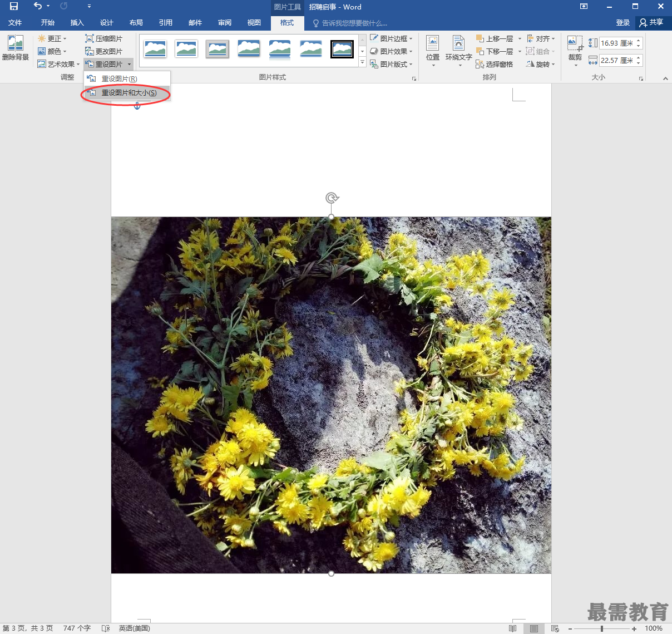Open the Size group dialog launcher

click(x=641, y=78)
